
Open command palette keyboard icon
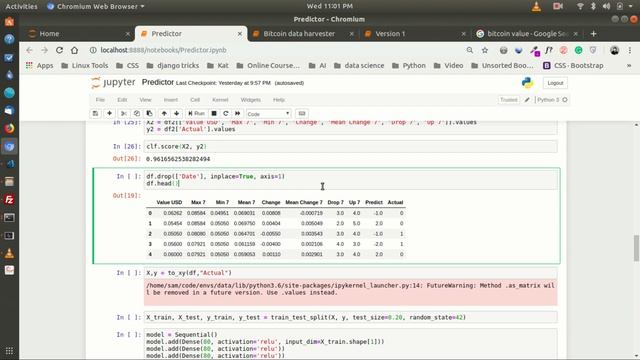coord(302,113)
